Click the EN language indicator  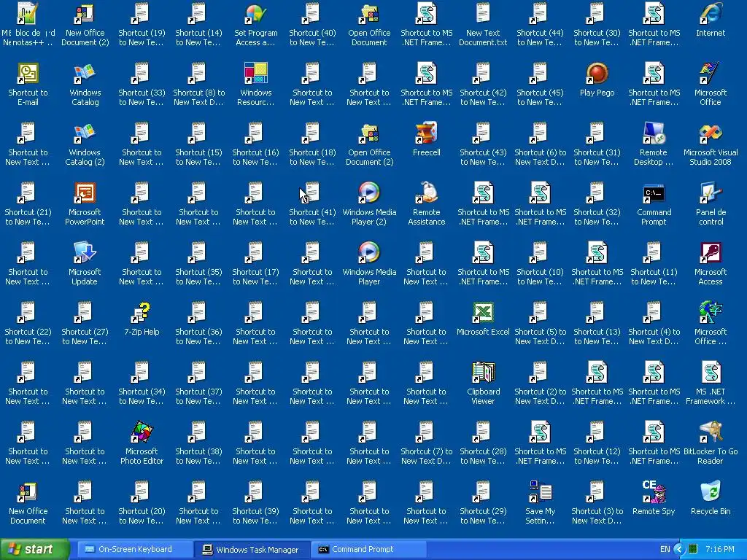[x=665, y=549]
